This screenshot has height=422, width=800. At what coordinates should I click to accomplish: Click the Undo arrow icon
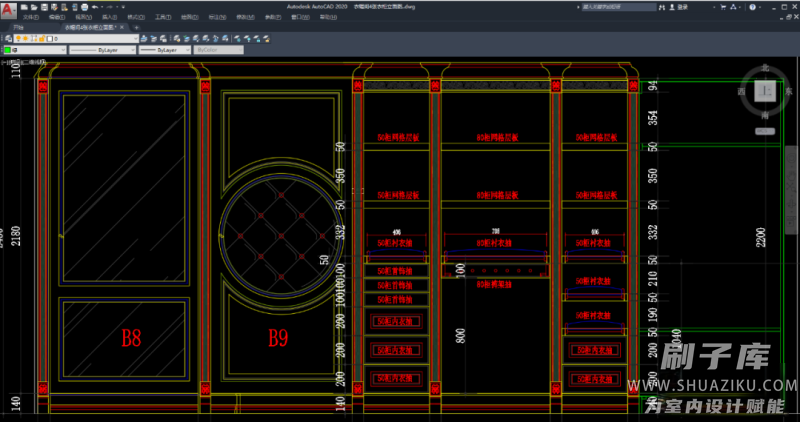(94, 6)
